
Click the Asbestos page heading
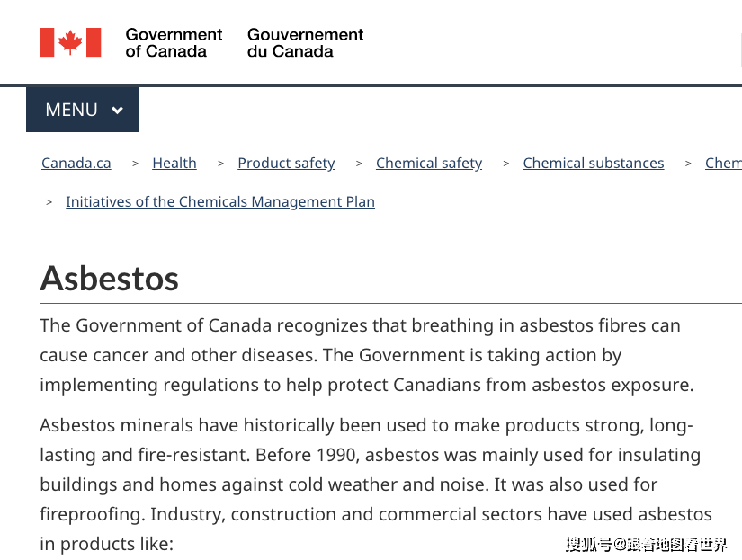110,278
